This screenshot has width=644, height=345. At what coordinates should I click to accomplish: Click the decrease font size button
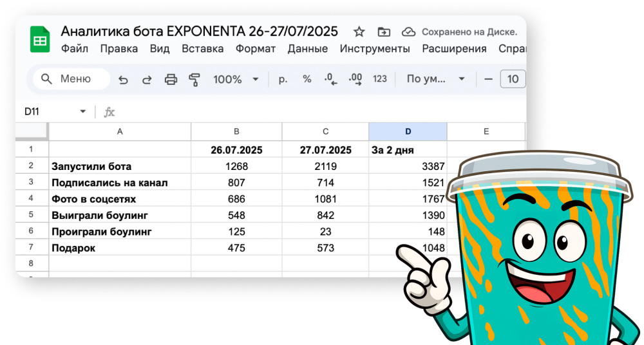pyautogui.click(x=488, y=79)
